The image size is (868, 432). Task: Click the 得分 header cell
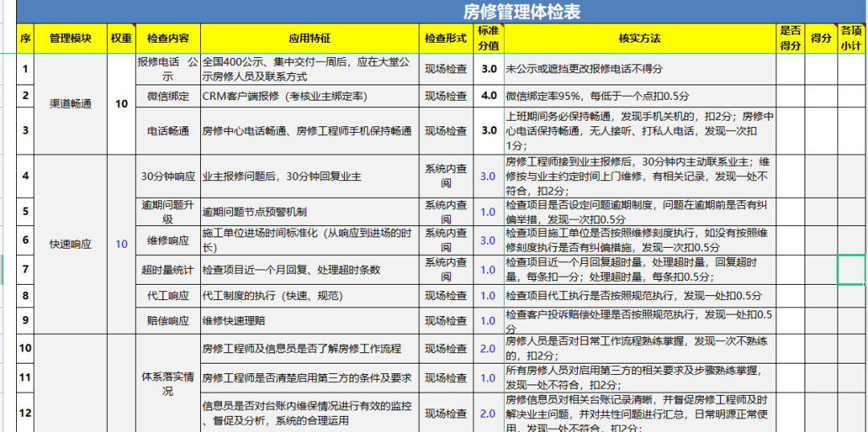[821, 39]
